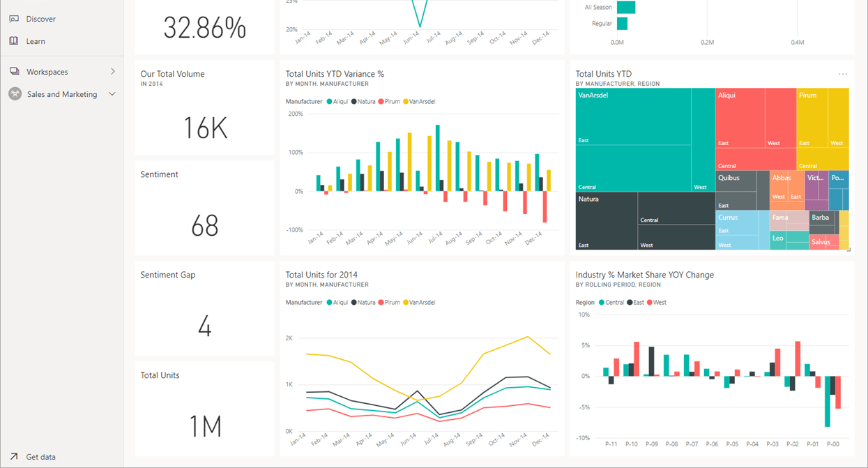Click the 32.86% card value

[204, 28]
